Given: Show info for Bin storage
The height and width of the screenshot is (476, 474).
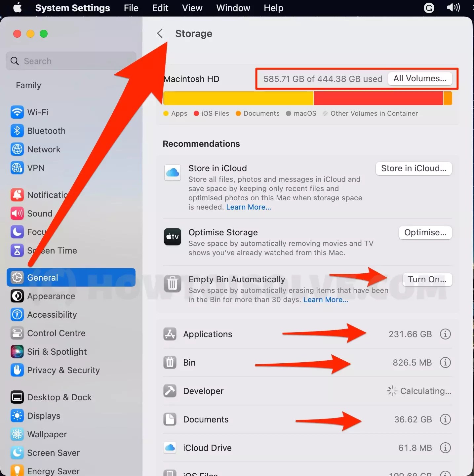Looking at the screenshot, I should pyautogui.click(x=445, y=363).
